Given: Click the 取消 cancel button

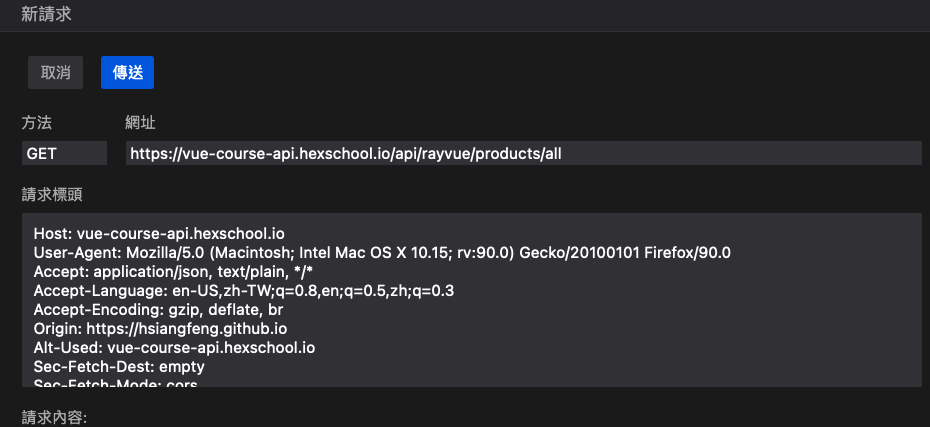Looking at the screenshot, I should (x=55, y=73).
